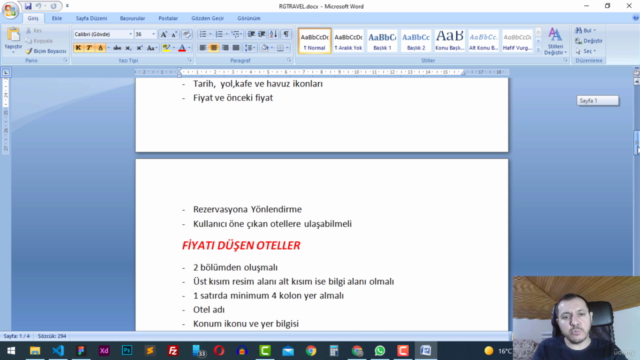Justify paragraph text
The image size is (640, 360).
236,48
